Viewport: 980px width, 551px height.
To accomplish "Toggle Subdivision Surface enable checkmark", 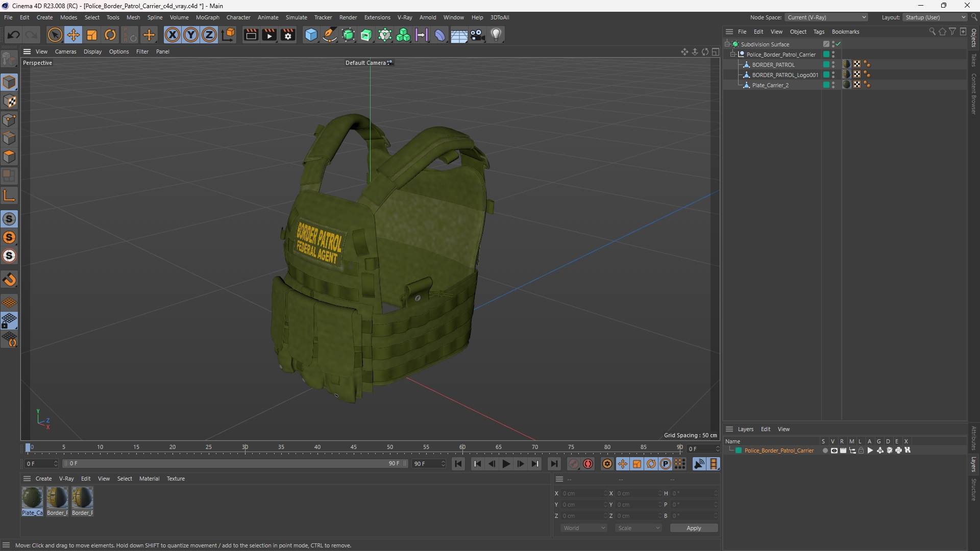I will 838,44.
